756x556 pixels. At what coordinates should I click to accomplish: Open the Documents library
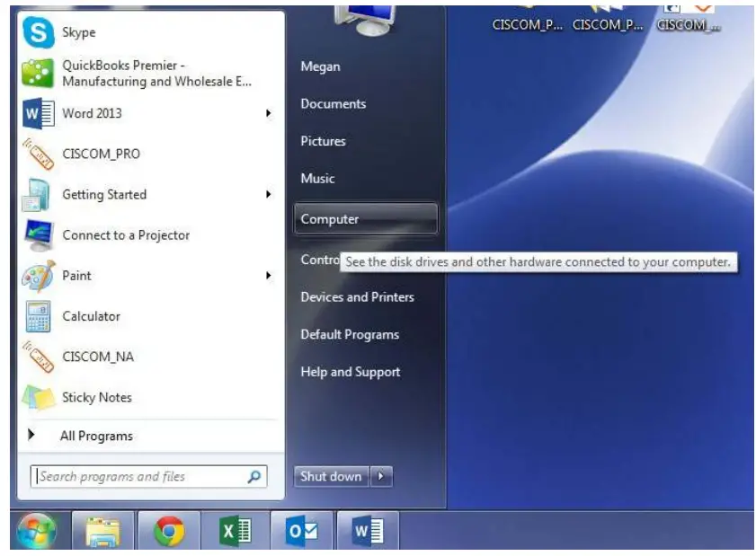pos(334,103)
